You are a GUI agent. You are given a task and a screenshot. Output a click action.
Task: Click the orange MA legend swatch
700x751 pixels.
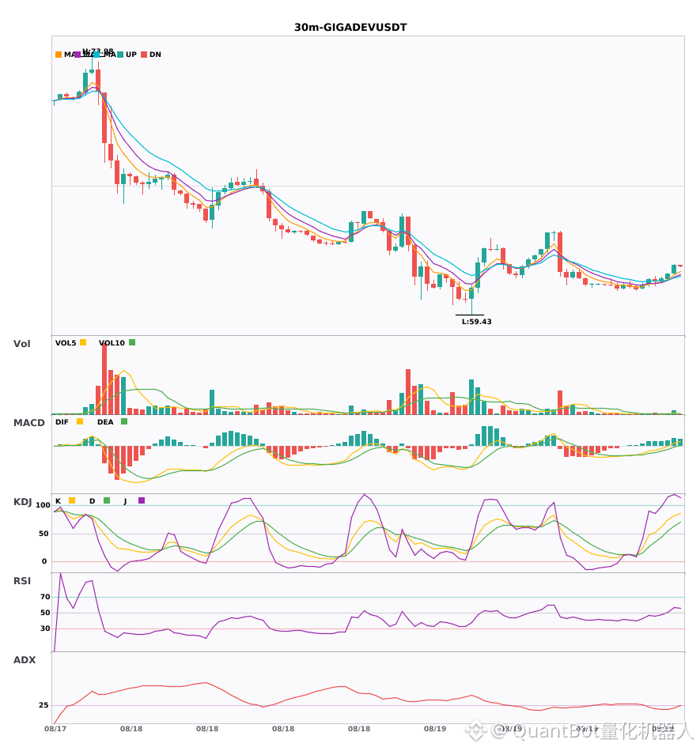pos(59,55)
